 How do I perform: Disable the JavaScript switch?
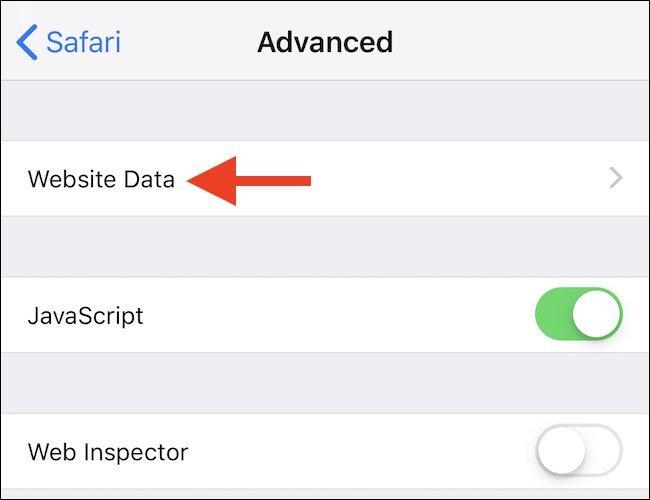coord(579,316)
